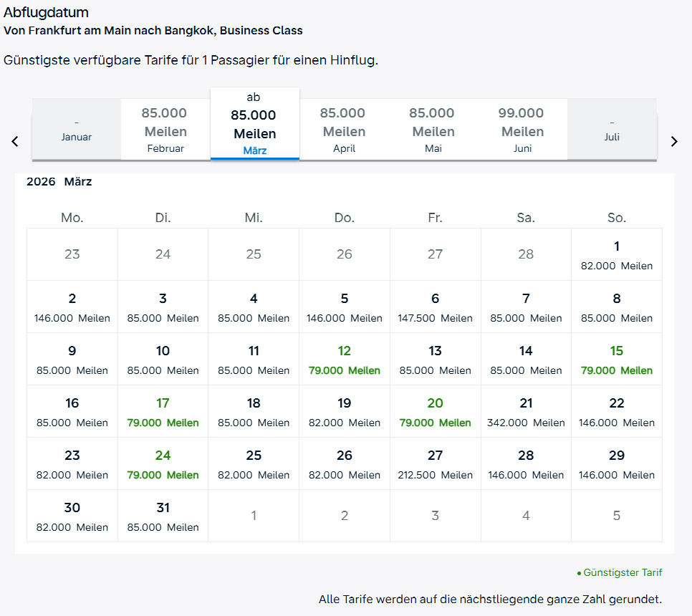Click the previous months arrow
This screenshot has width=692, height=616.
click(x=15, y=142)
